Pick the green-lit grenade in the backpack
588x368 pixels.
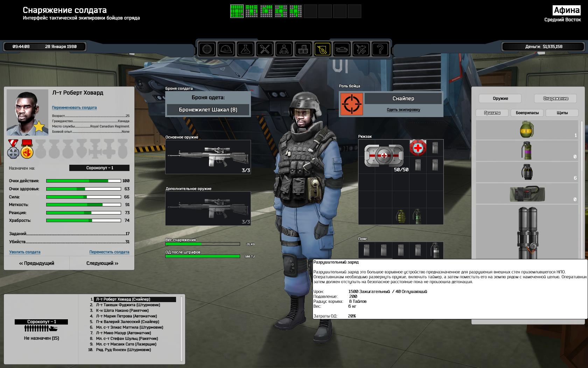point(418,216)
